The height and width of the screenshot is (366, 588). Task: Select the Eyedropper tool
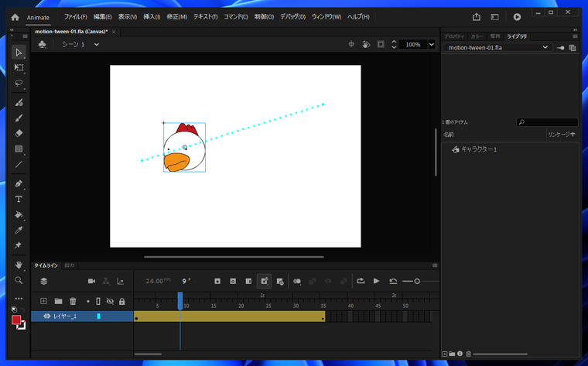click(x=19, y=230)
